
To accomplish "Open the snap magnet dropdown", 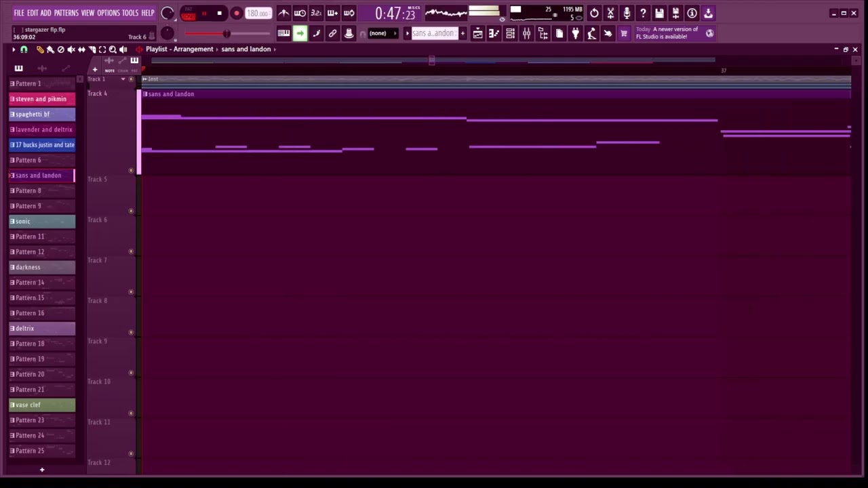I will pyautogui.click(x=24, y=49).
